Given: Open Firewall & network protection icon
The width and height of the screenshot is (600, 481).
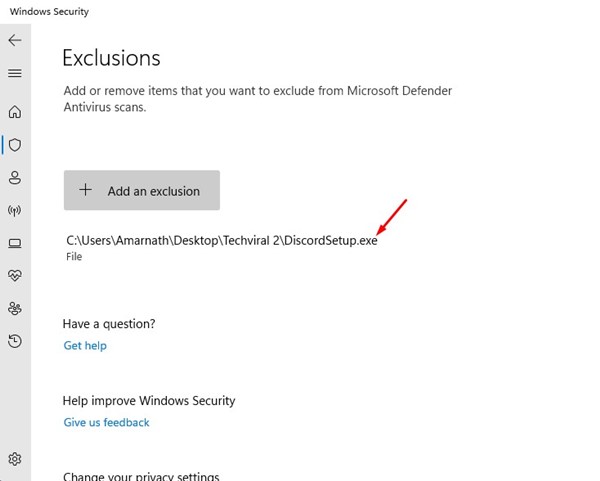Looking at the screenshot, I should [14, 210].
